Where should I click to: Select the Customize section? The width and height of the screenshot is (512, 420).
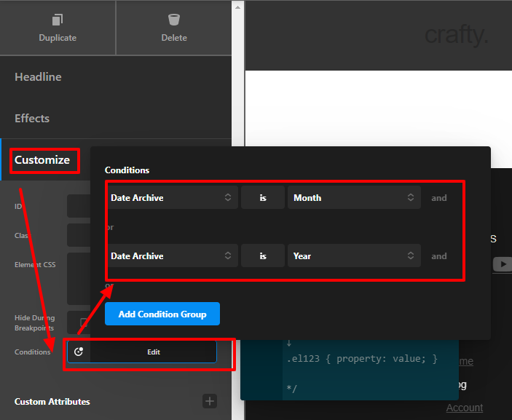click(x=42, y=160)
